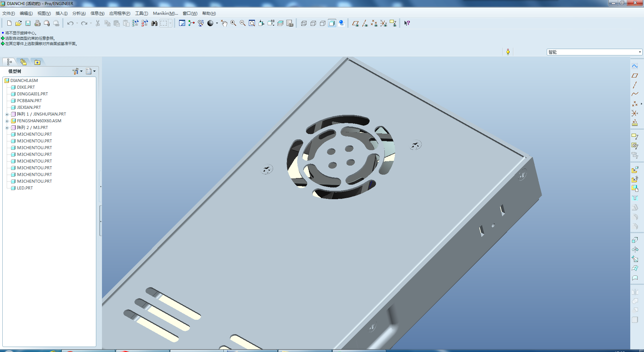
Task: Undo the last action
Action: coord(70,23)
